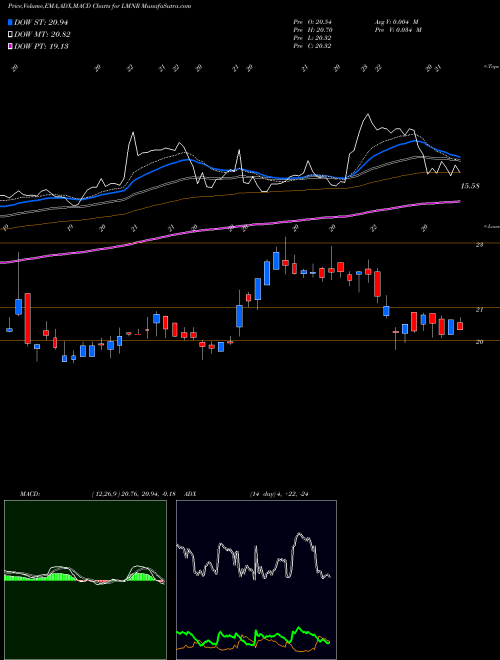Click the 'MACD:' panel heading
Viewport: 500px width, 660px height.
point(29,494)
